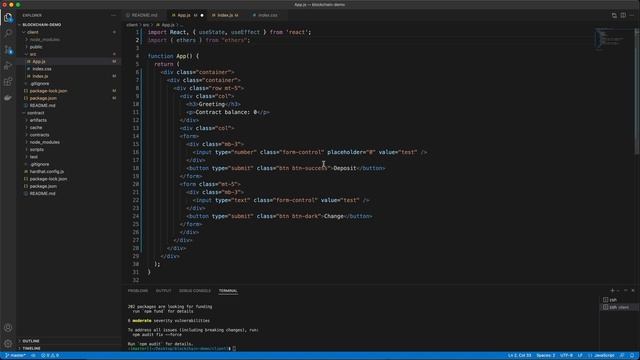
Task: Open the OUTPUT panel tab
Action: click(163, 291)
